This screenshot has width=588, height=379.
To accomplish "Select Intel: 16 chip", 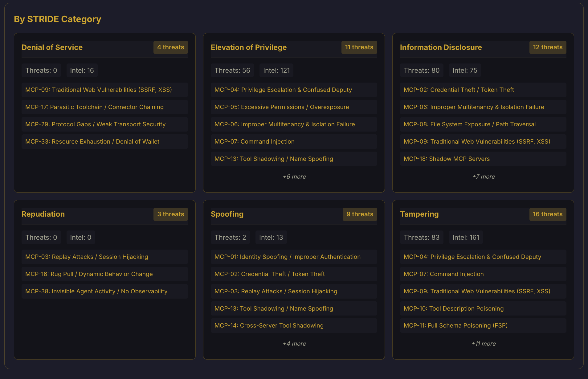I will (x=82, y=70).
